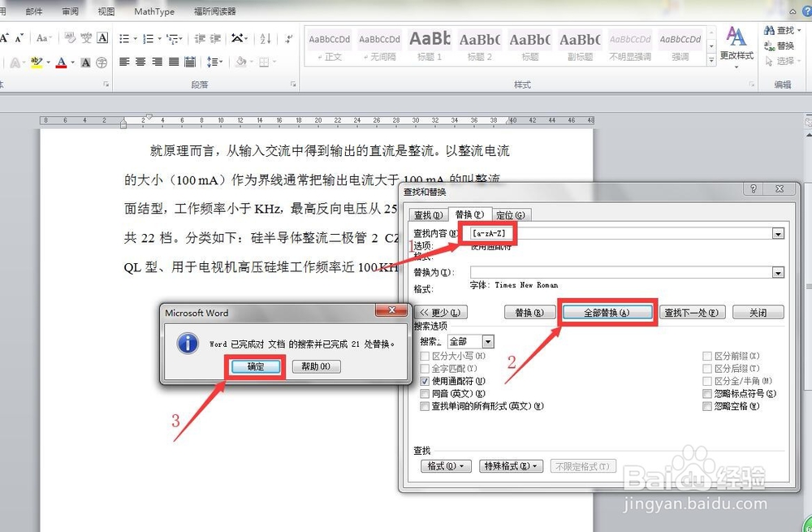This screenshot has width=812, height=532.
Task: Open the MathType ribbon tab
Action: [154, 11]
